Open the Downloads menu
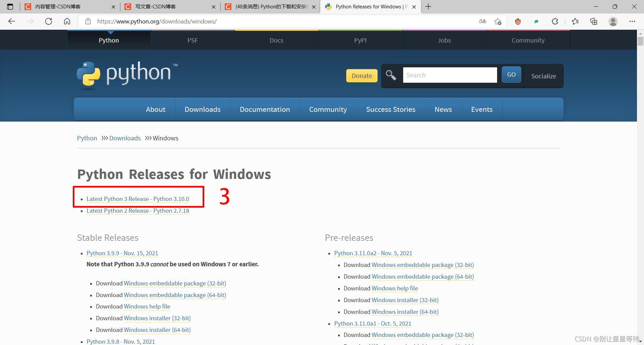The width and height of the screenshot is (644, 345). (x=203, y=110)
